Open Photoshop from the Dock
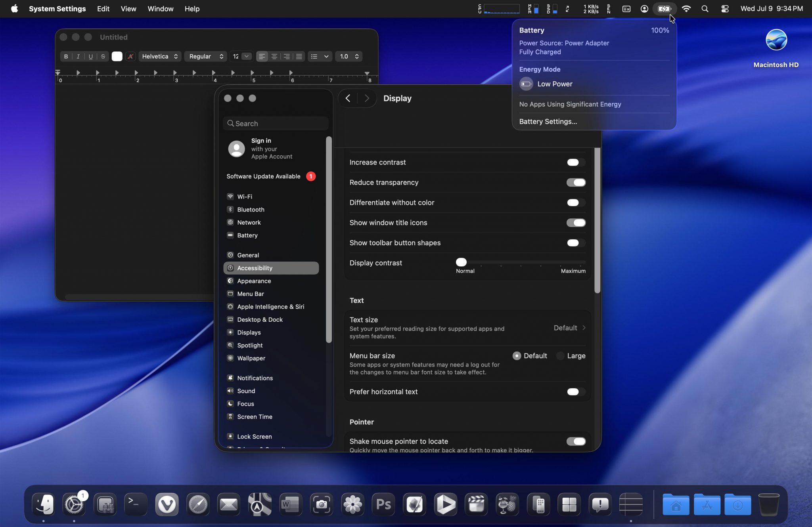The width and height of the screenshot is (812, 527). pyautogui.click(x=383, y=504)
